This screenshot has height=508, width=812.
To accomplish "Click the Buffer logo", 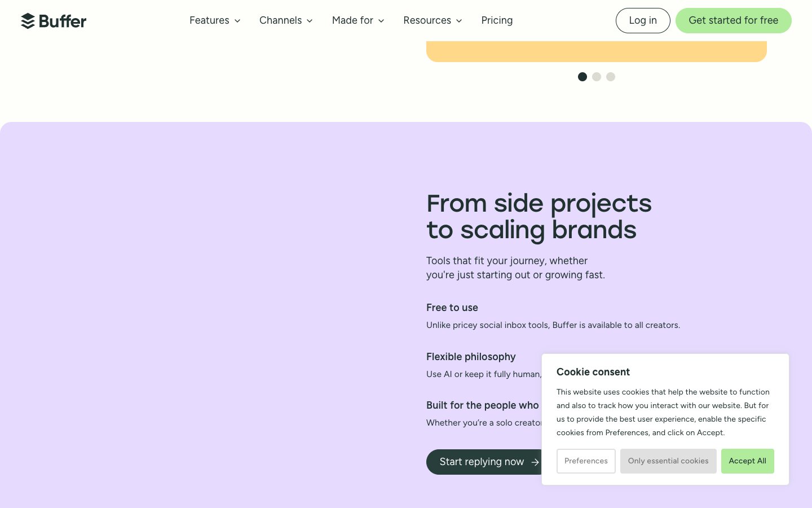I will (x=54, y=21).
